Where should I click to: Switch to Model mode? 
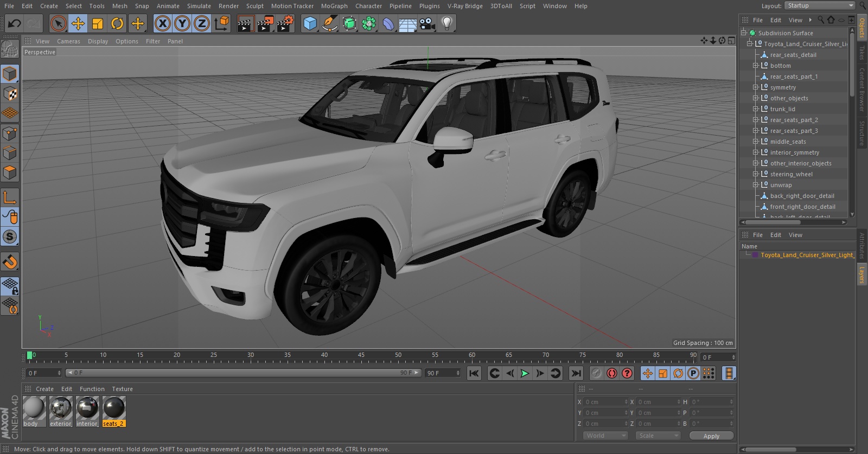click(10, 73)
